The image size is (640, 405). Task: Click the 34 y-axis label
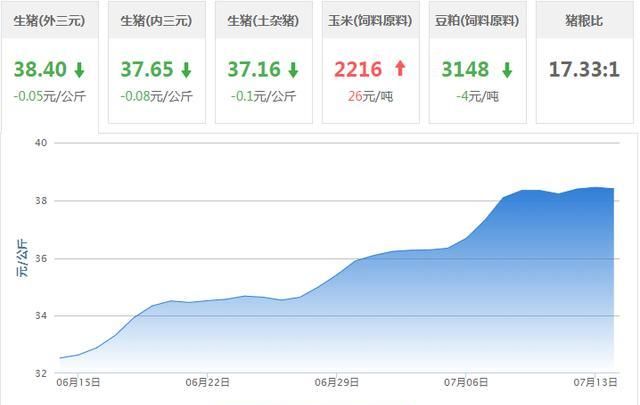[41, 316]
